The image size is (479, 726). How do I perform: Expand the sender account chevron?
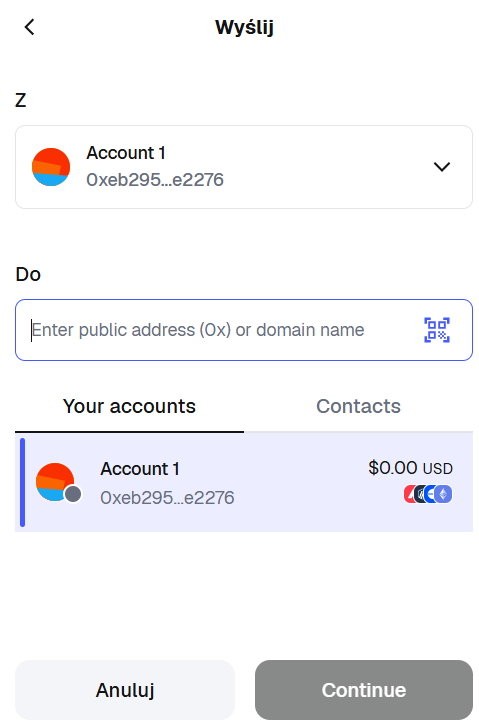[x=442, y=167]
